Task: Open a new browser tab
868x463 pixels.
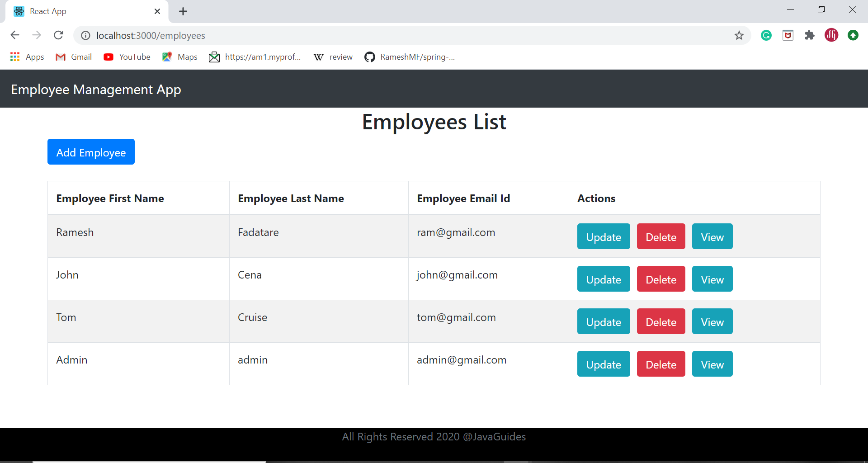Action: [x=183, y=11]
